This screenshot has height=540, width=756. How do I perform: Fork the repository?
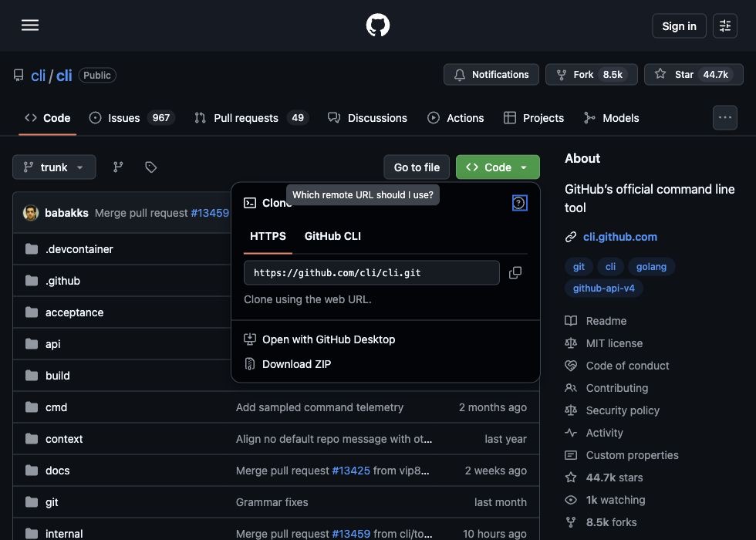tap(591, 75)
